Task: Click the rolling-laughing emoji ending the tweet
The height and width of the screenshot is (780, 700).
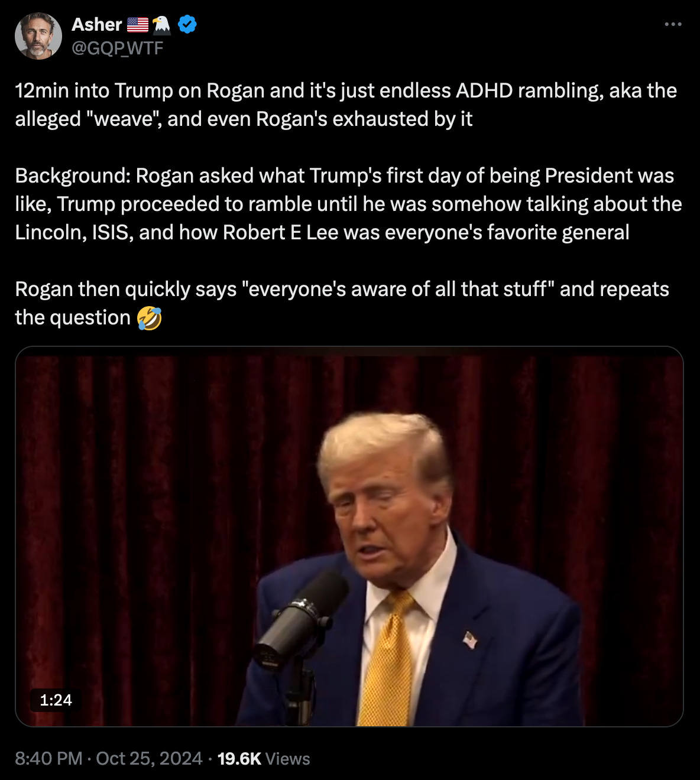Action: [149, 318]
